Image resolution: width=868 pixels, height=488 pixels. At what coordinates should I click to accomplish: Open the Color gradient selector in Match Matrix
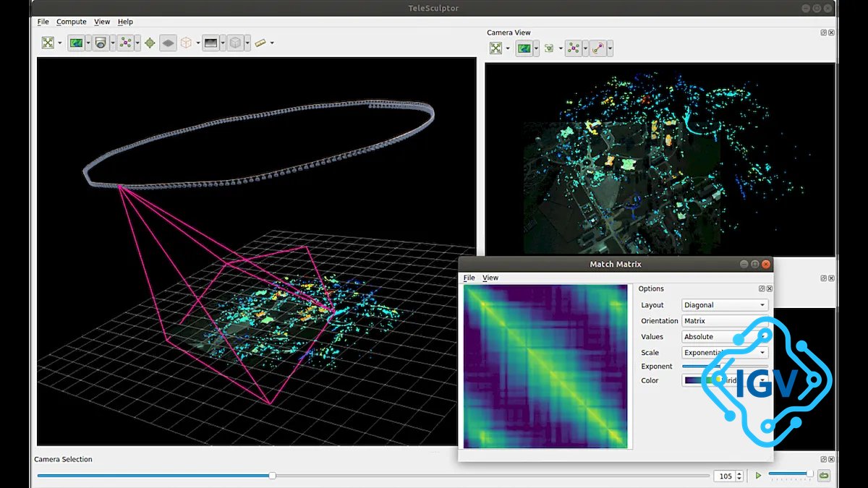(x=725, y=380)
